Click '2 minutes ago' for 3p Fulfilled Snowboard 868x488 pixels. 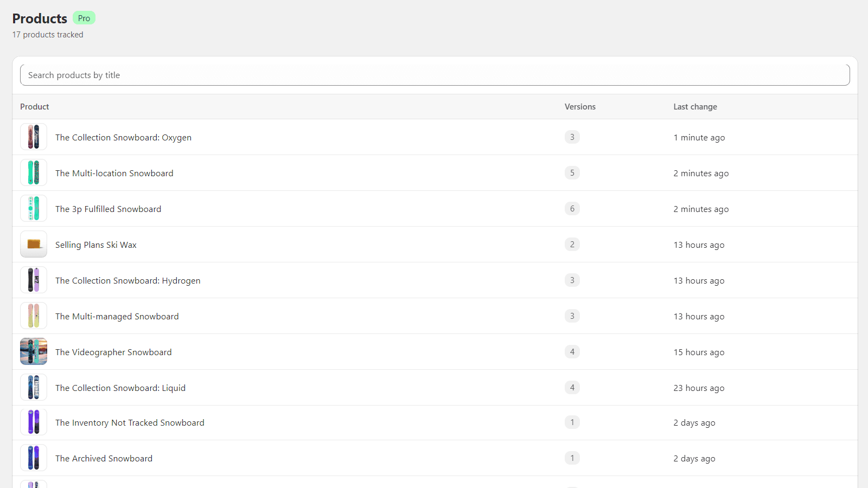tap(701, 209)
